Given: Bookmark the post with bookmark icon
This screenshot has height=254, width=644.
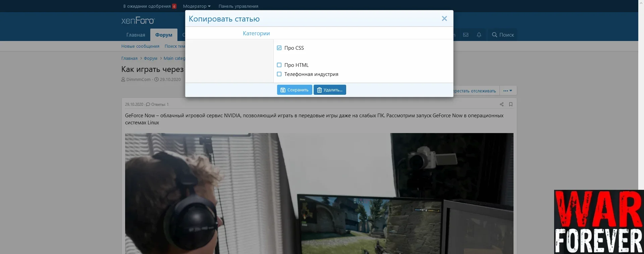Looking at the screenshot, I should [x=511, y=104].
